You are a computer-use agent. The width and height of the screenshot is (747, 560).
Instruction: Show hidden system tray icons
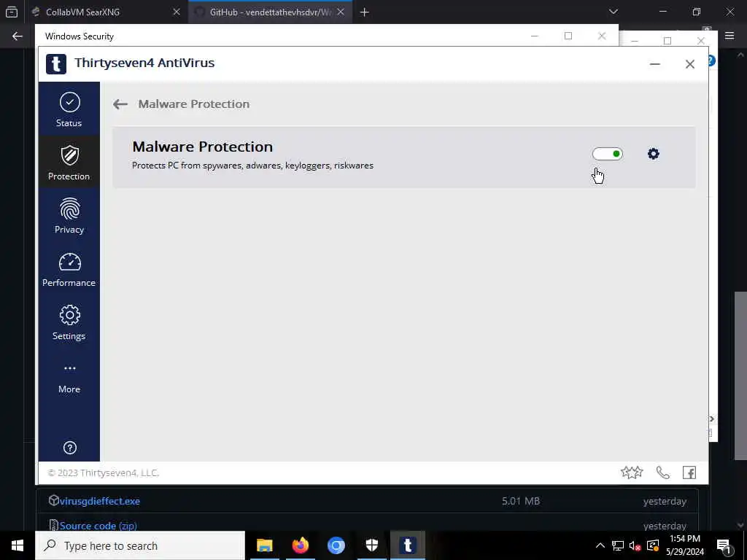tap(600, 545)
